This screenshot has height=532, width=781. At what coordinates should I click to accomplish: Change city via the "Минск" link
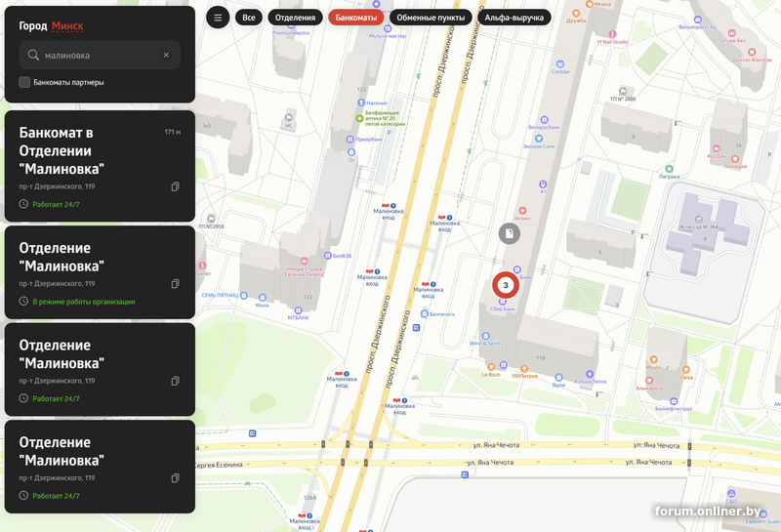67,26
